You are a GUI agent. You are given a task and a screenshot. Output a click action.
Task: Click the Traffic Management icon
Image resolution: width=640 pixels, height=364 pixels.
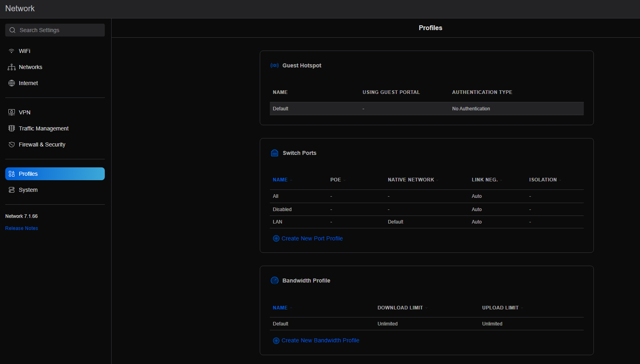pos(12,128)
